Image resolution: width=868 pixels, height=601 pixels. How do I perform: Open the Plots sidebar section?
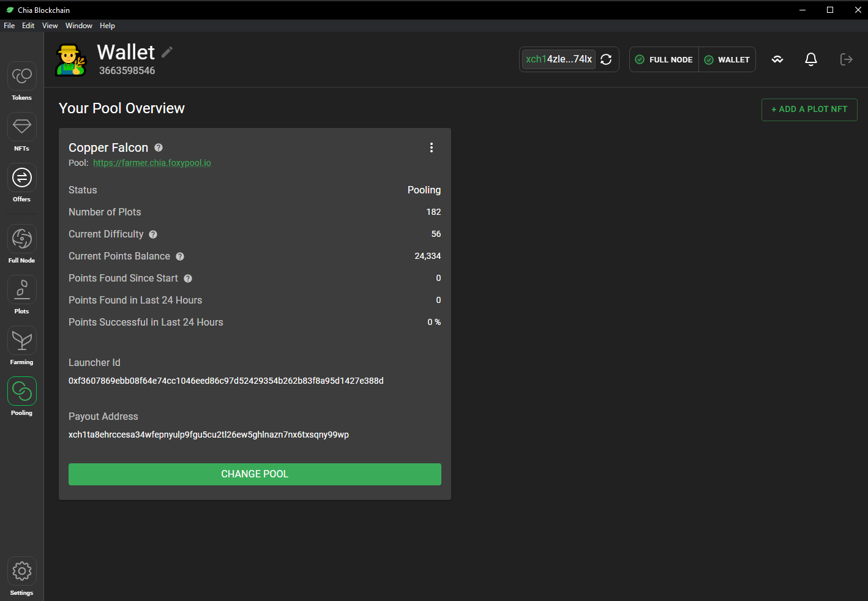tap(22, 290)
